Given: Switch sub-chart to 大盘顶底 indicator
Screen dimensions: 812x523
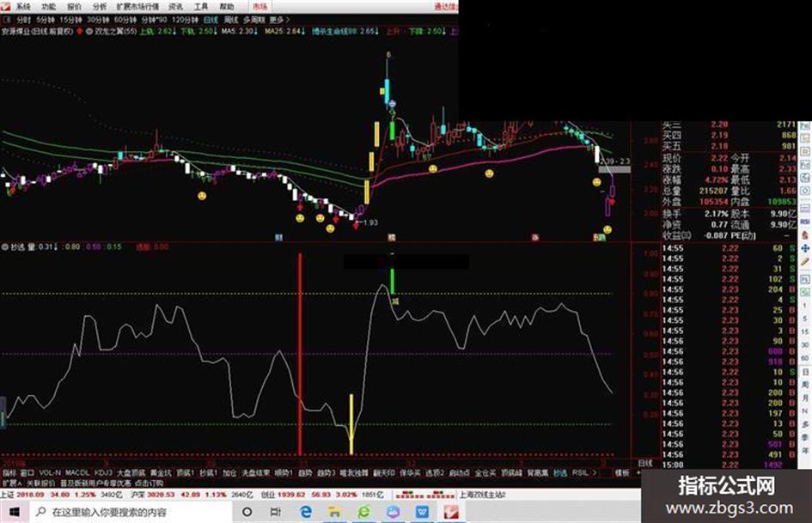Looking at the screenshot, I should pos(131,473).
